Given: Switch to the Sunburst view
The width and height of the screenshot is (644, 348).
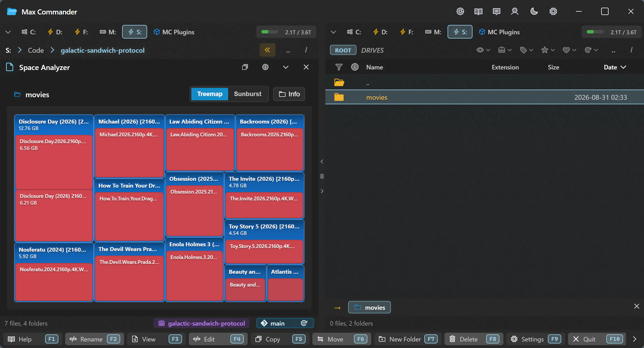Looking at the screenshot, I should click(x=247, y=94).
